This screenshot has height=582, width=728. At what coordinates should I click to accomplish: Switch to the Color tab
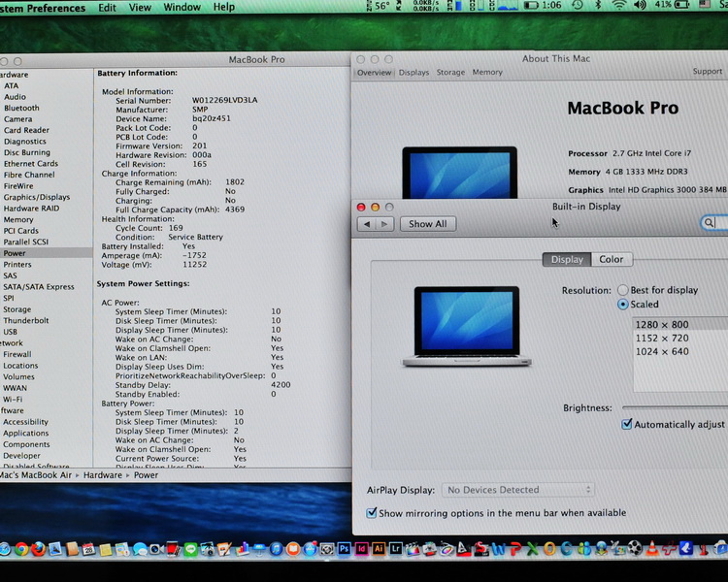612,259
